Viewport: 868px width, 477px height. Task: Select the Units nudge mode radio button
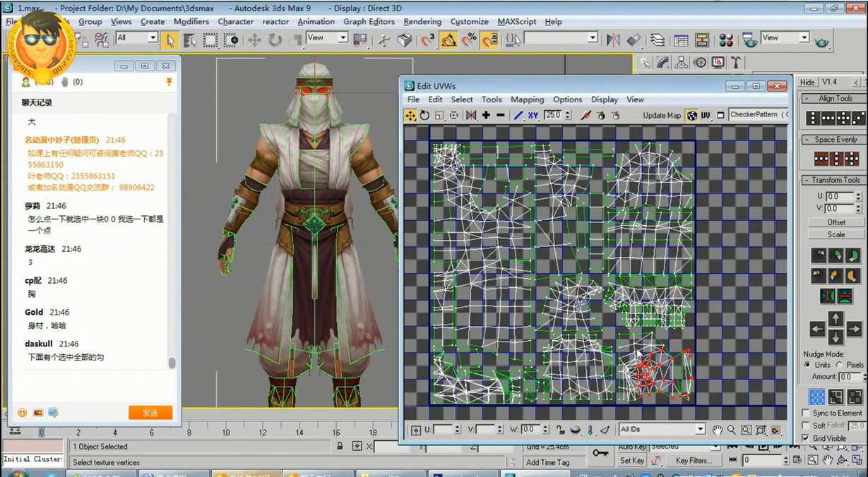[x=807, y=365]
